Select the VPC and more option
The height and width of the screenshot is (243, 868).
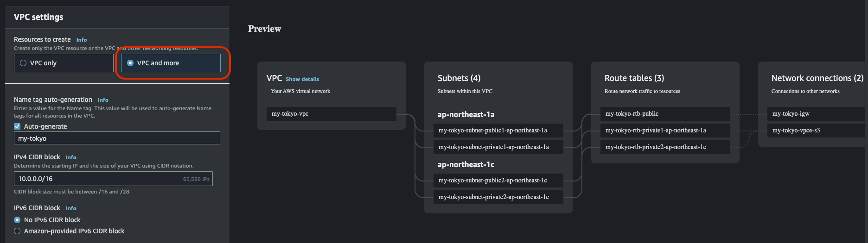pos(130,63)
